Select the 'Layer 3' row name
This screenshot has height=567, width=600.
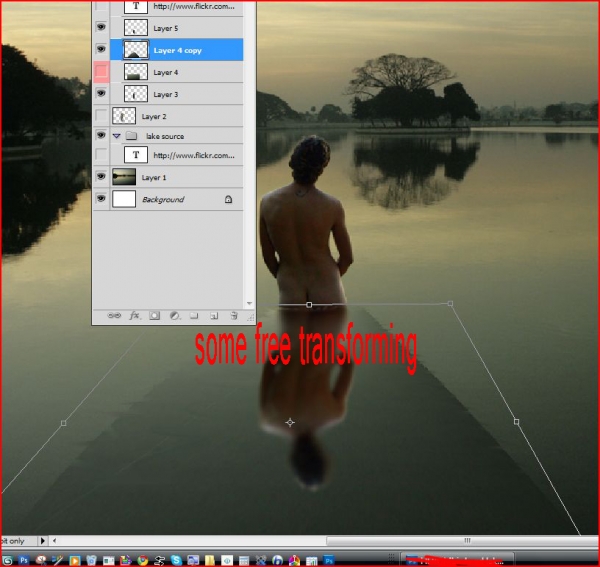point(166,94)
